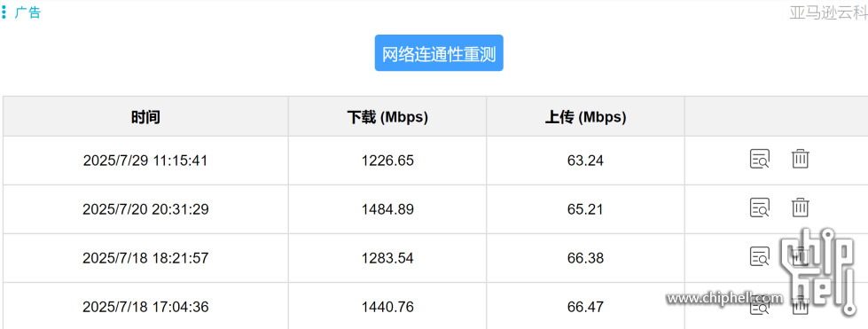Select the 2025/7/20 20:31:29 time cell
Image resolution: width=868 pixels, height=329 pixels.
[145, 209]
